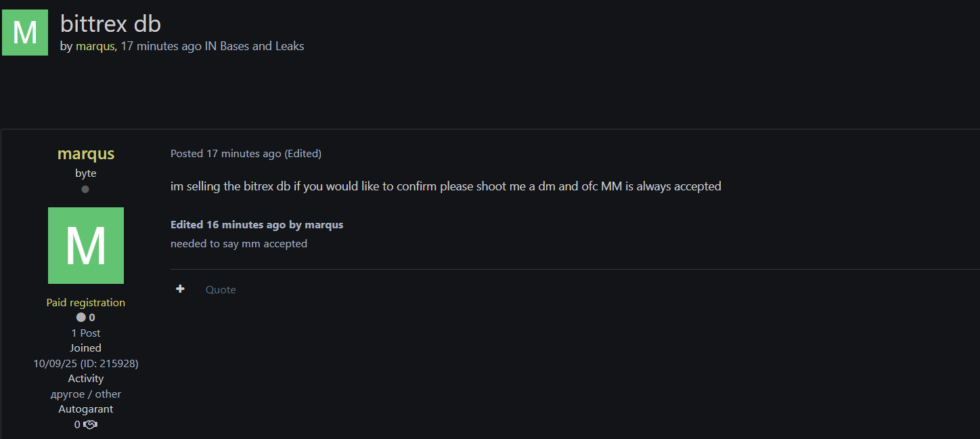
Task: Click the "другое / other" activity label
Action: pos(86,394)
